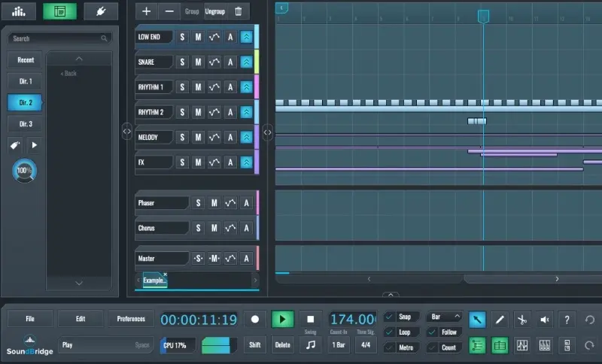Click the delete track trash icon
Image resolution: width=602 pixels, height=364 pixels.
[x=239, y=11]
